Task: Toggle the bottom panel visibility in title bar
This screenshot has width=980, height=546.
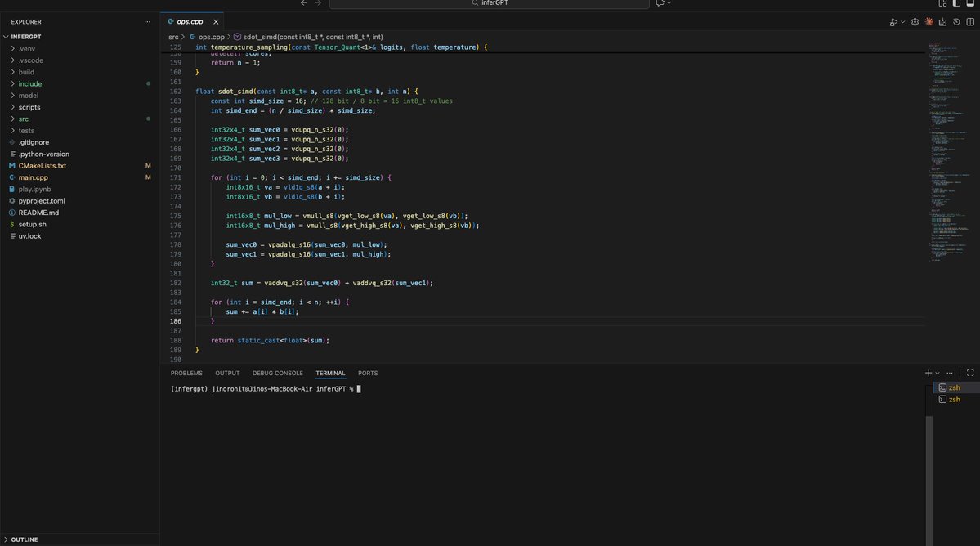Action: click(x=970, y=3)
